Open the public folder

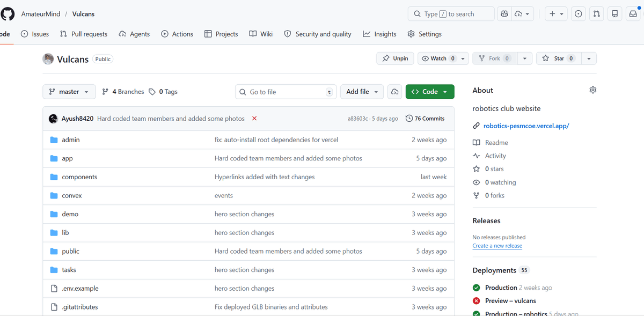tap(70, 251)
